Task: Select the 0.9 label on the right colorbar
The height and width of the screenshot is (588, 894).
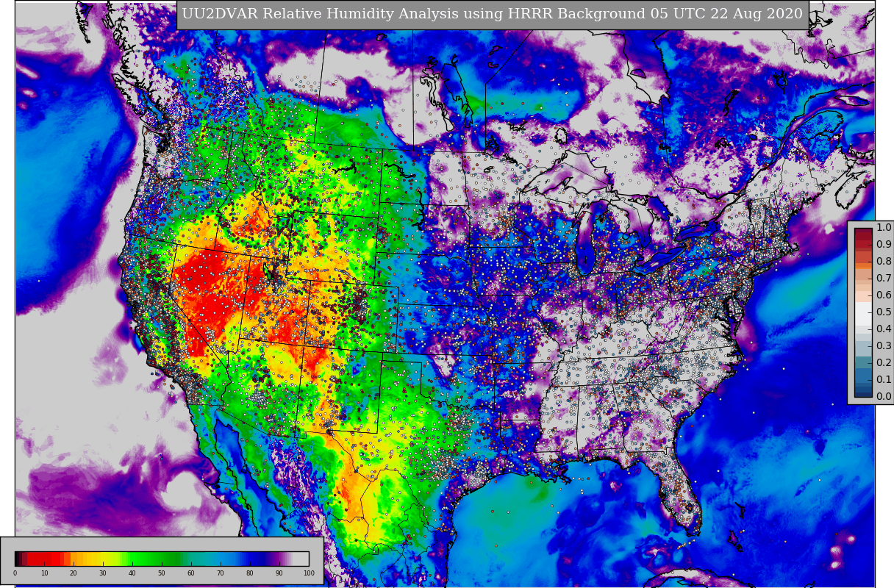Action: click(x=884, y=245)
